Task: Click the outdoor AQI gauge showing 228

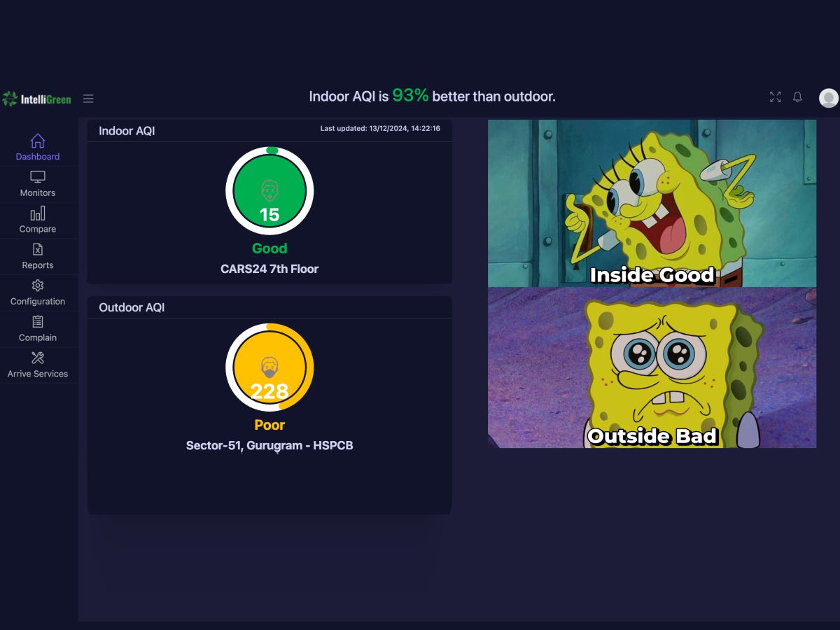Action: coord(269,367)
